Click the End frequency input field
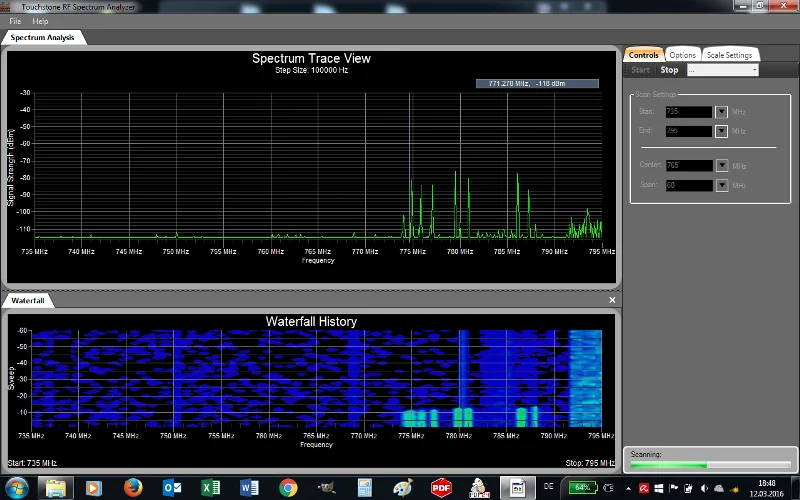 [x=689, y=131]
